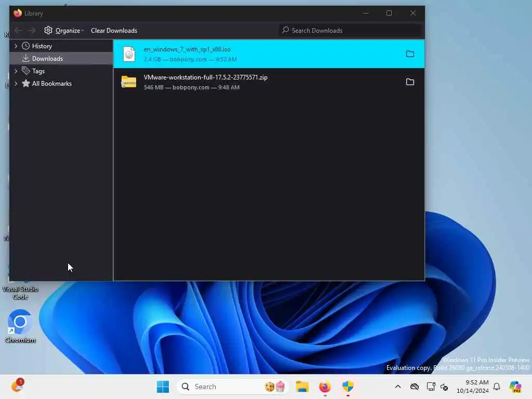Select Downloads in the sidebar
Screen dimensions: 532x399
click(61, 58)
